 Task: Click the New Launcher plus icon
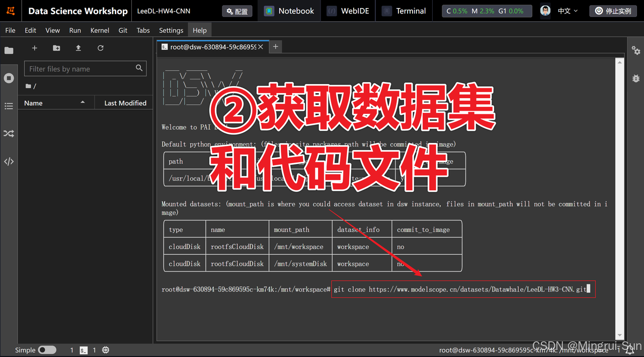point(35,48)
